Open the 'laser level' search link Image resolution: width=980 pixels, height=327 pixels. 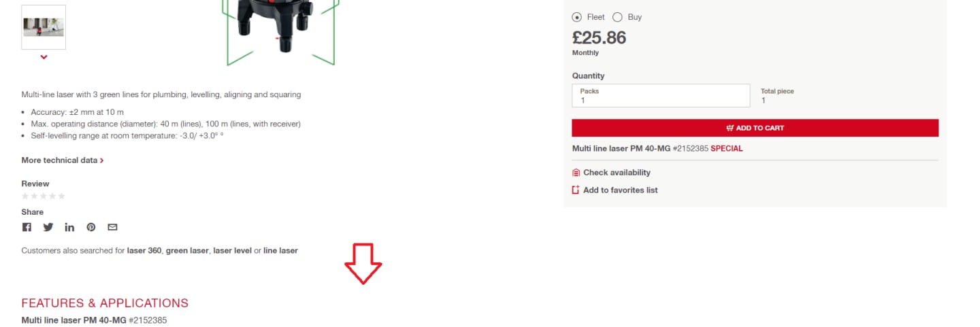pyautogui.click(x=232, y=251)
